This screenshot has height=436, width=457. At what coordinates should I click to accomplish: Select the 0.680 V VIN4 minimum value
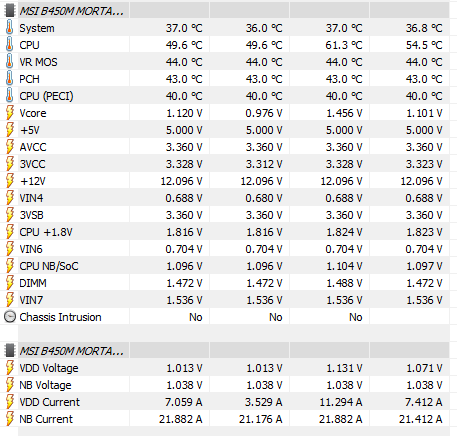click(x=264, y=198)
